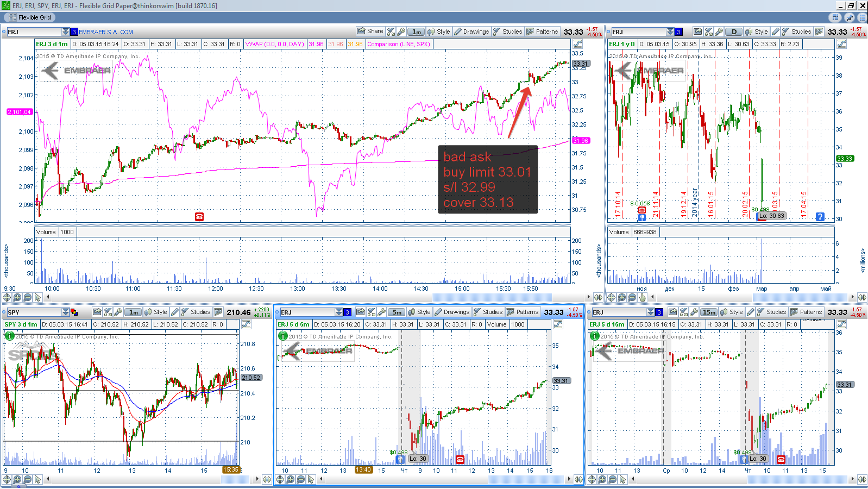
Task: Click the '15:35' time marker on the SPY chart
Action: (x=231, y=470)
